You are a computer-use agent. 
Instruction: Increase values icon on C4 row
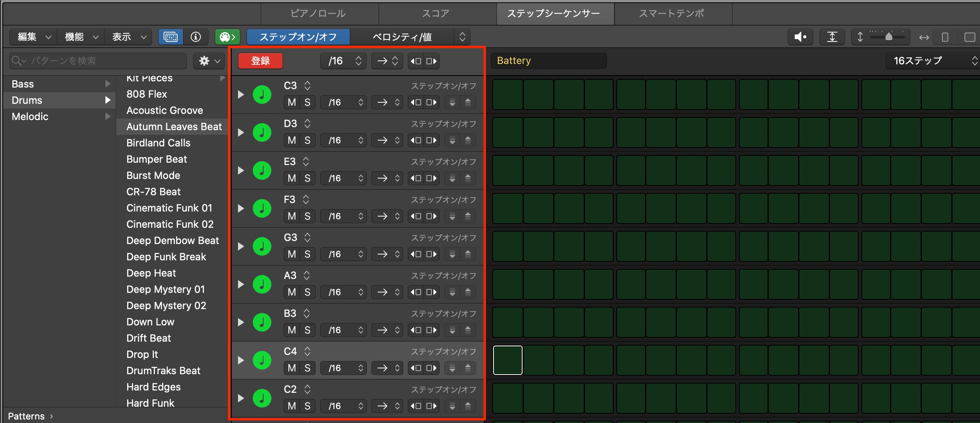tap(468, 368)
